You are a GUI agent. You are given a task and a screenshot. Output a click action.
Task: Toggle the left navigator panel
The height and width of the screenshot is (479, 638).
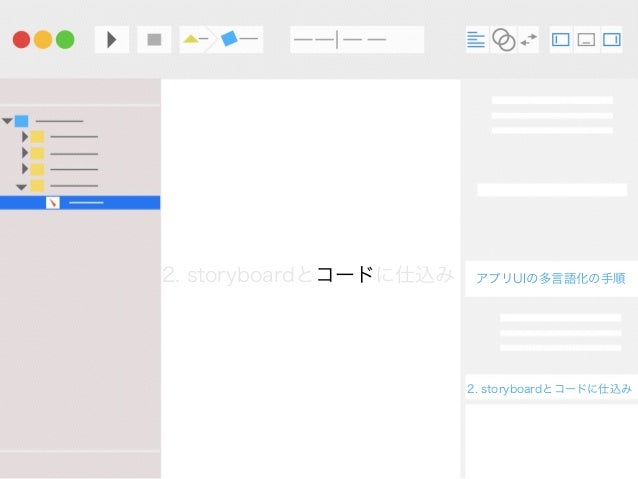[561, 39]
